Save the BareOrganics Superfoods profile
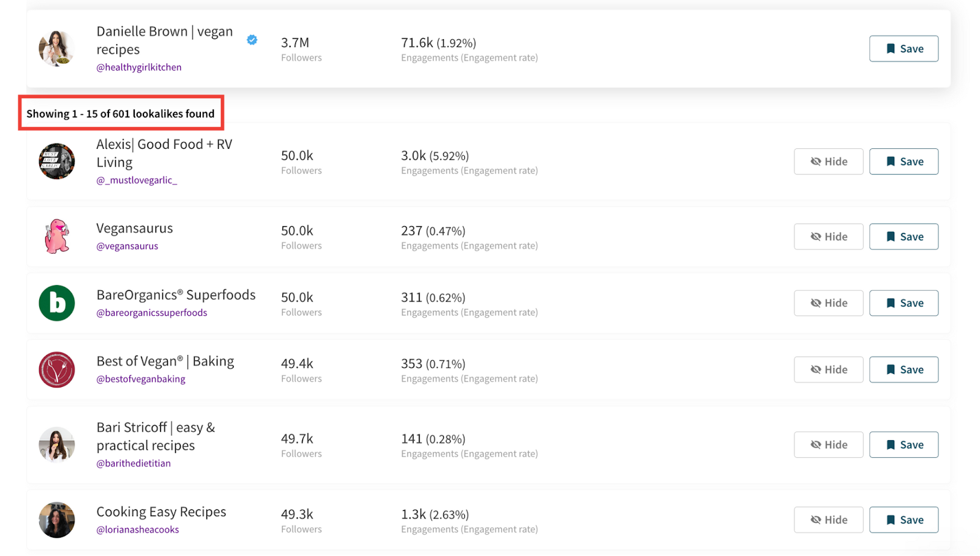 pyautogui.click(x=903, y=303)
